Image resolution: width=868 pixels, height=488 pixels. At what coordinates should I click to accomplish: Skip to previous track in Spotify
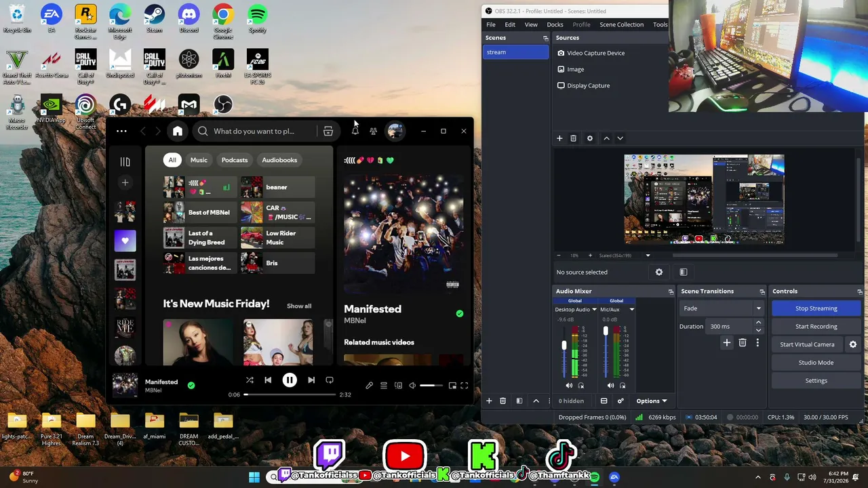point(268,380)
